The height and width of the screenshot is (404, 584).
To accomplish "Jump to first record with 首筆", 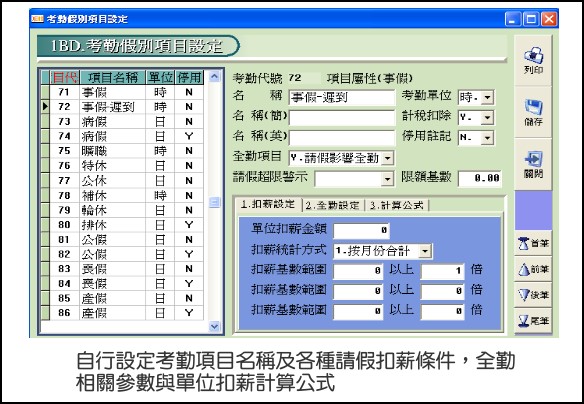I will [533, 244].
